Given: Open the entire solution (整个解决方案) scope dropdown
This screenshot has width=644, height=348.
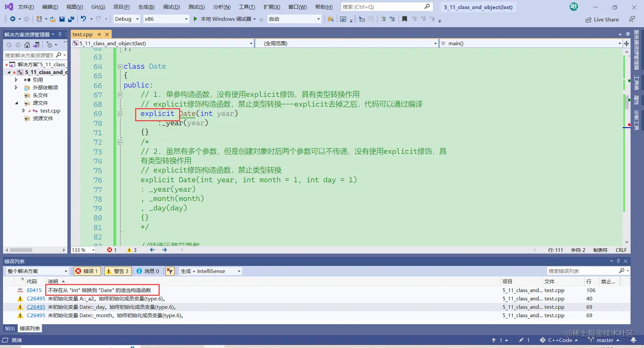Looking at the screenshot, I should (37, 271).
